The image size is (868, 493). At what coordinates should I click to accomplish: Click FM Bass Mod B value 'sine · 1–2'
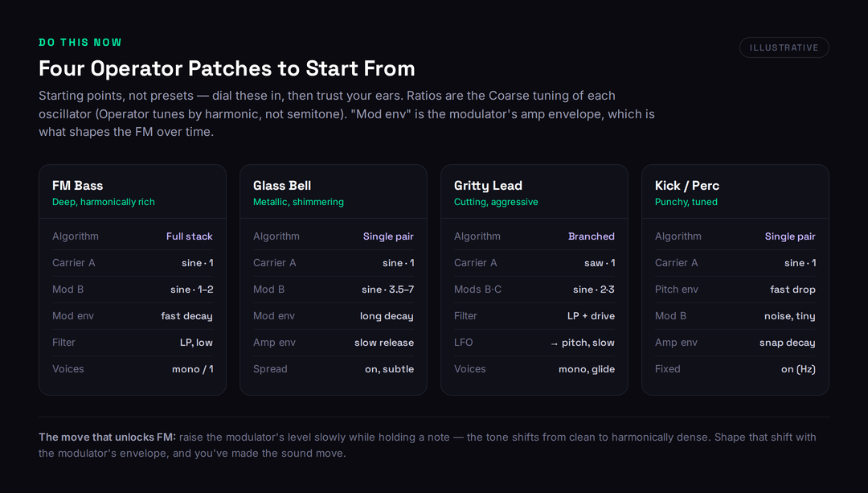point(191,290)
